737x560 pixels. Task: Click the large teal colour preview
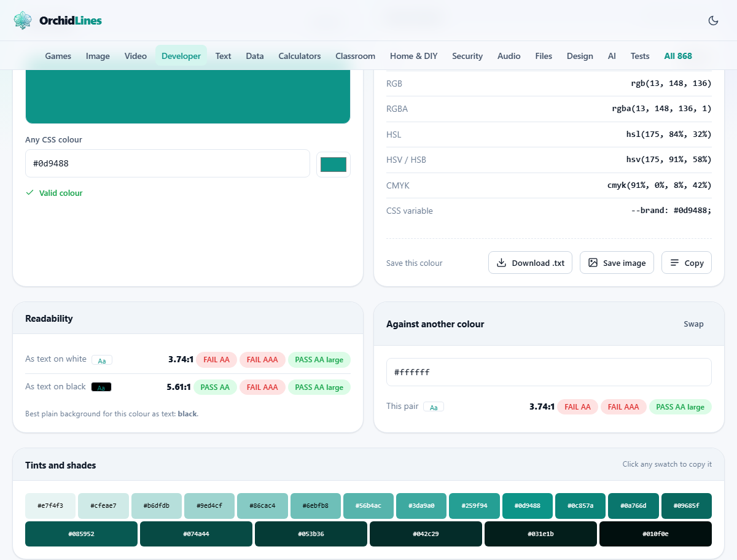click(x=188, y=96)
